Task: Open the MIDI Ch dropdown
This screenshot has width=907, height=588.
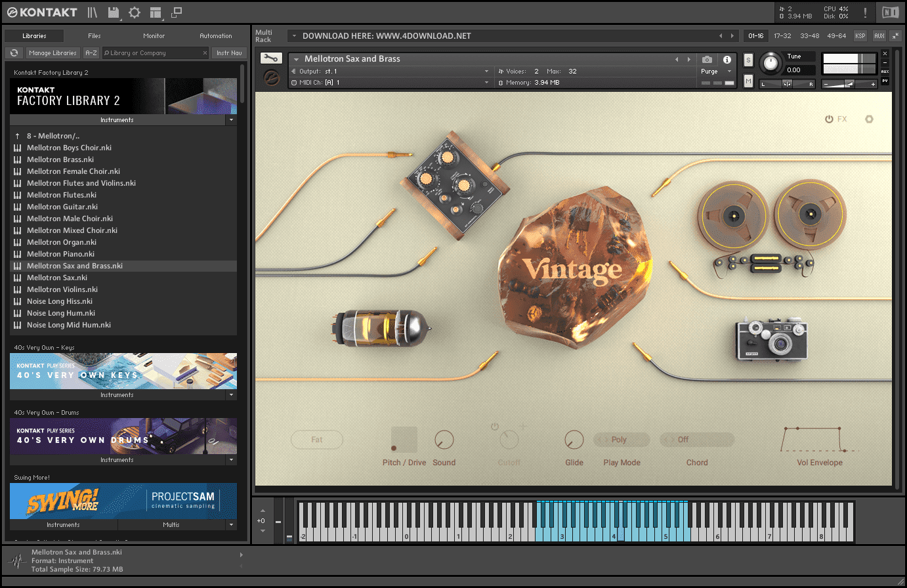Action: 391,83
